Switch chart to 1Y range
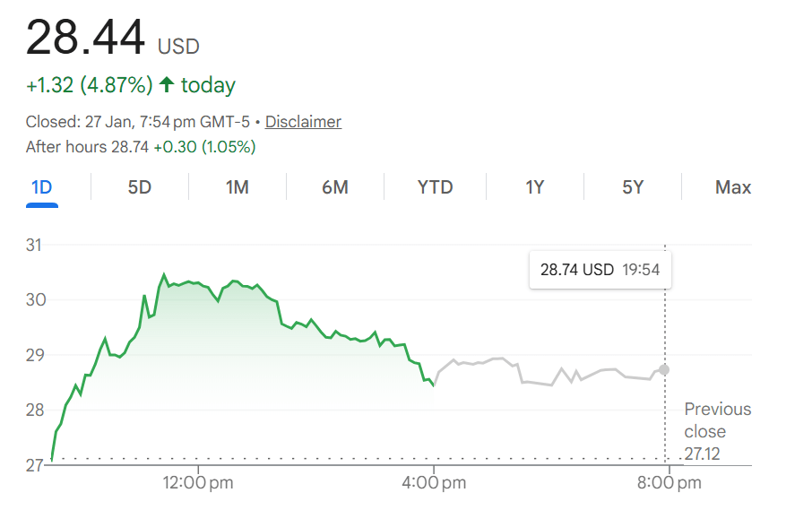The width and height of the screenshot is (812, 510). point(534,187)
